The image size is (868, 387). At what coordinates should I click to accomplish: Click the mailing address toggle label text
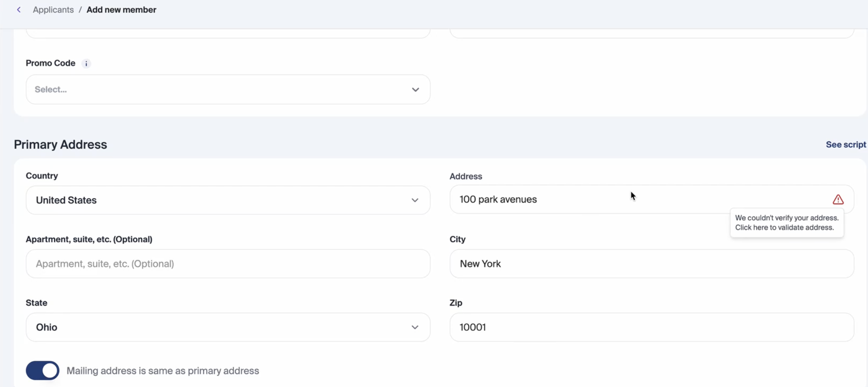click(x=163, y=371)
